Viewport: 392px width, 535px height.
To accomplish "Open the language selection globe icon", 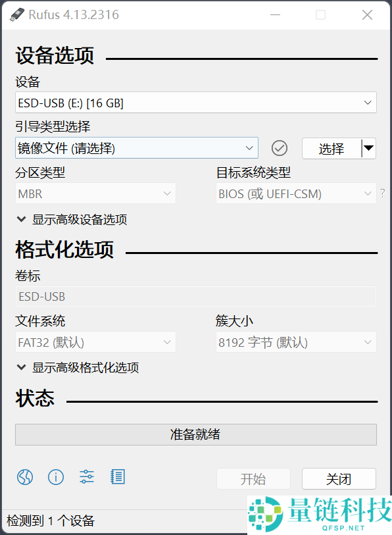I will (x=24, y=477).
